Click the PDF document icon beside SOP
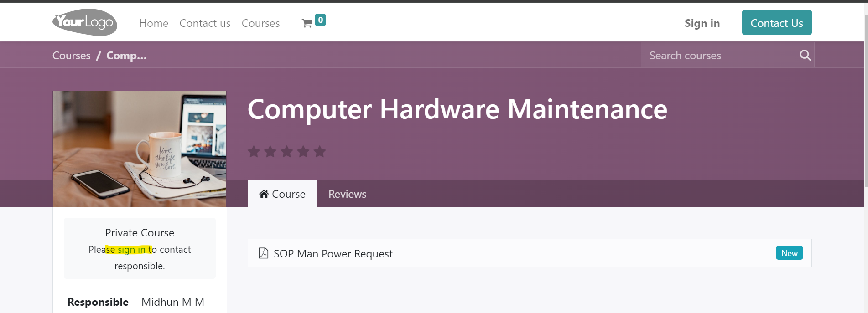This screenshot has width=868, height=313. pos(263,253)
